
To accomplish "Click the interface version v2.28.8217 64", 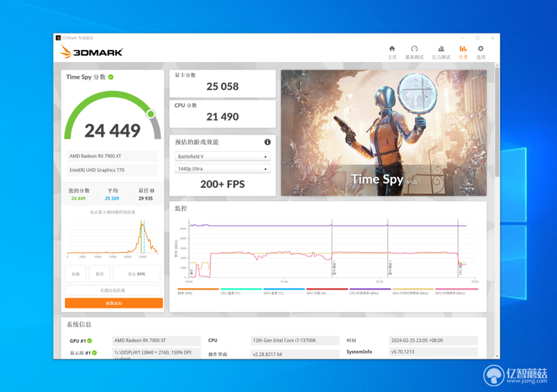I will point(295,354).
